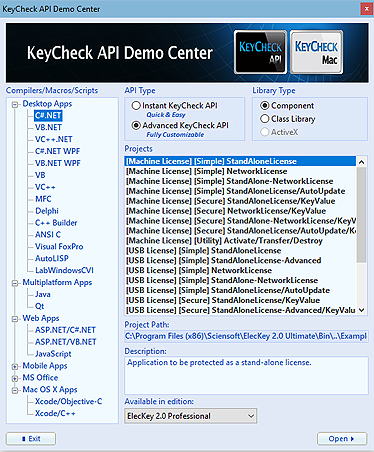Select Xcode/C++ tree item
This screenshot has height=452, width=374.
[x=55, y=413]
